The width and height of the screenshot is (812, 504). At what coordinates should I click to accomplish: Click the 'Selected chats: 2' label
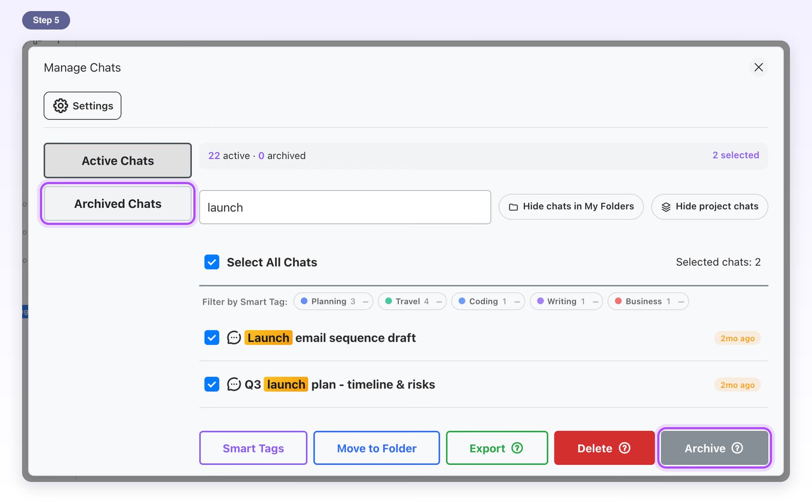pyautogui.click(x=718, y=262)
